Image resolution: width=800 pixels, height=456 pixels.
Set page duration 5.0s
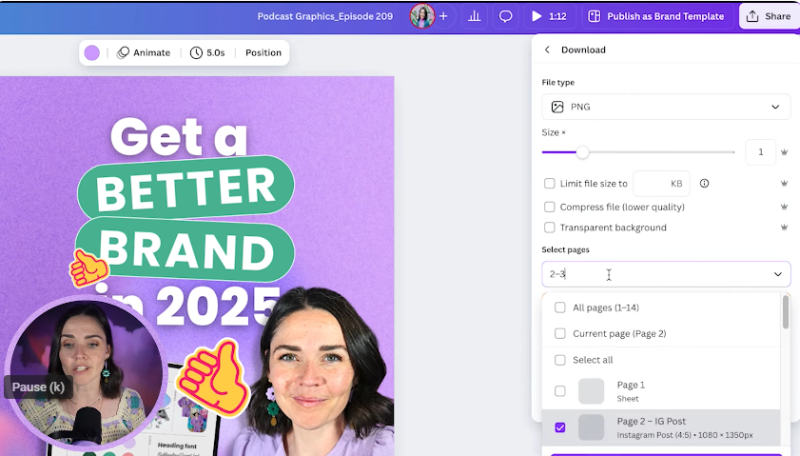coord(207,53)
